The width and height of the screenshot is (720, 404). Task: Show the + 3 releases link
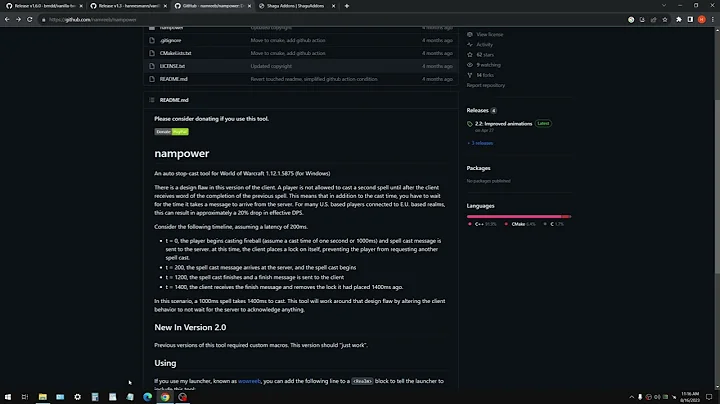480,143
